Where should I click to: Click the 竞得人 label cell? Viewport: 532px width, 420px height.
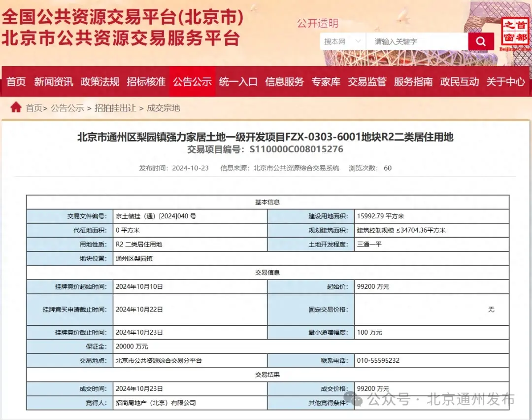(69, 403)
